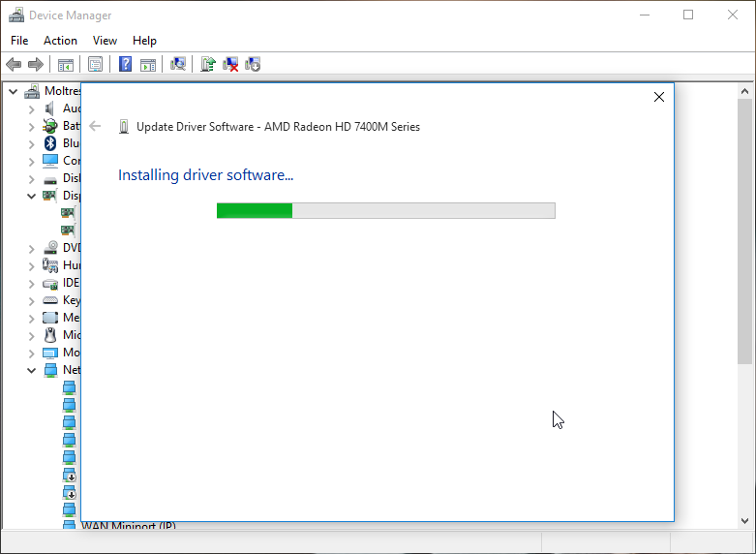
Task: Expand the Bluetooth category chevron
Action: (31, 144)
